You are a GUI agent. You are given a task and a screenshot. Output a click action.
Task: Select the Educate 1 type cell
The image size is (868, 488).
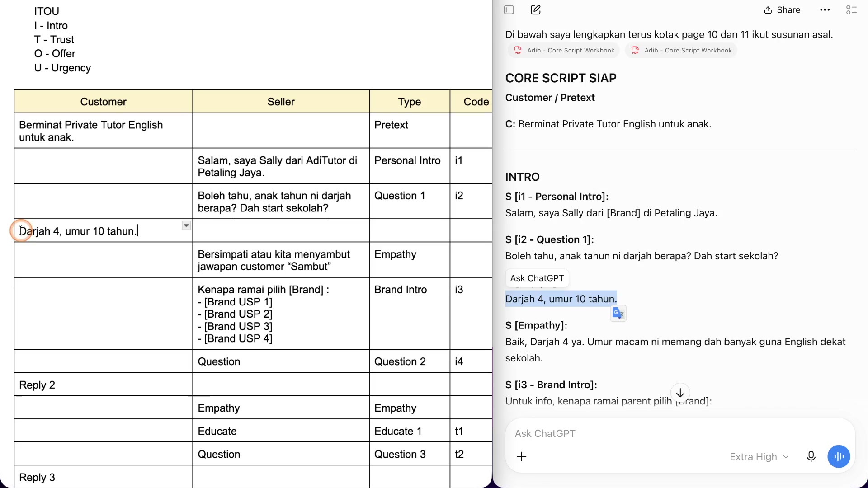410,431
